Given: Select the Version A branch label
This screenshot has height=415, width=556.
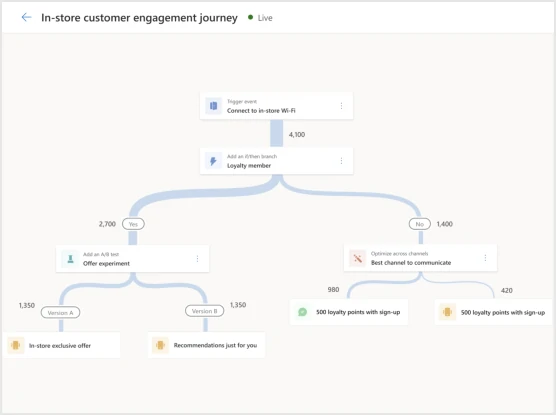Looking at the screenshot, I should click(x=60, y=312).
